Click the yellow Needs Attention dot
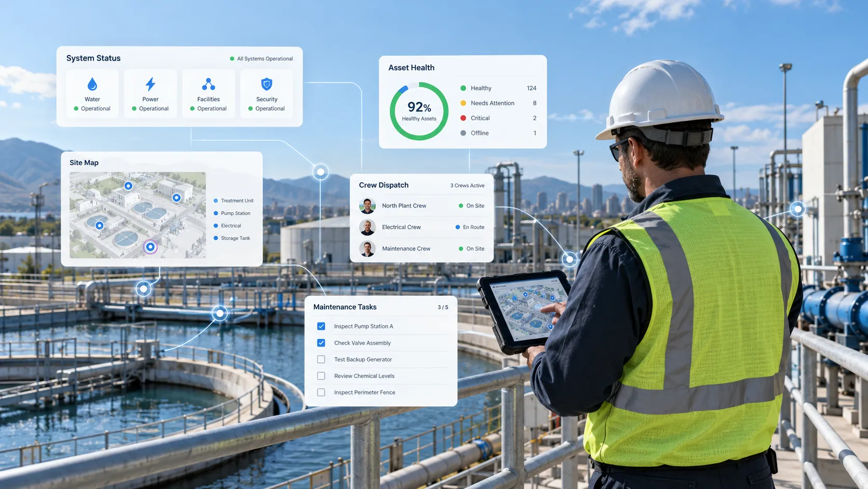868x489 pixels. point(463,103)
